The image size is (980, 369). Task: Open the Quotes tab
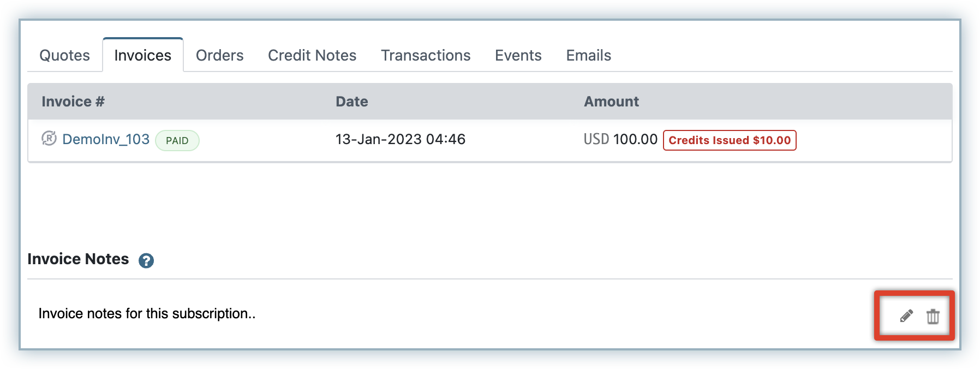64,55
